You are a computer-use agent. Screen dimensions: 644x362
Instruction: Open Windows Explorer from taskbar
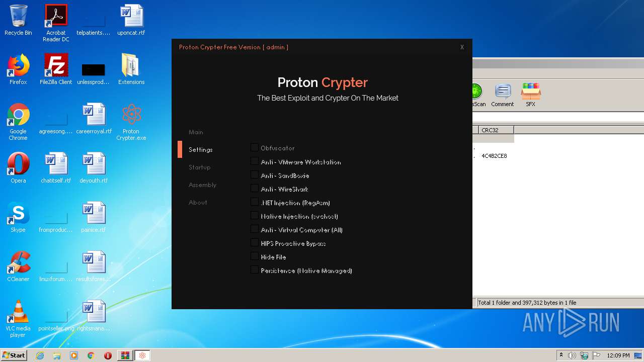click(x=57, y=355)
